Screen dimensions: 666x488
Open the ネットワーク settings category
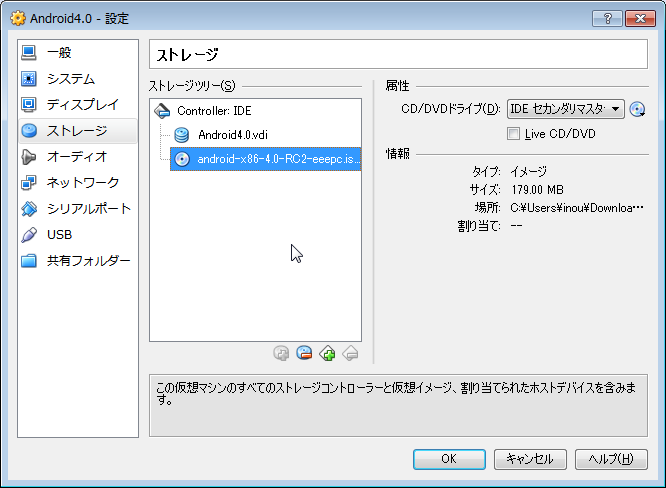click(x=78, y=183)
